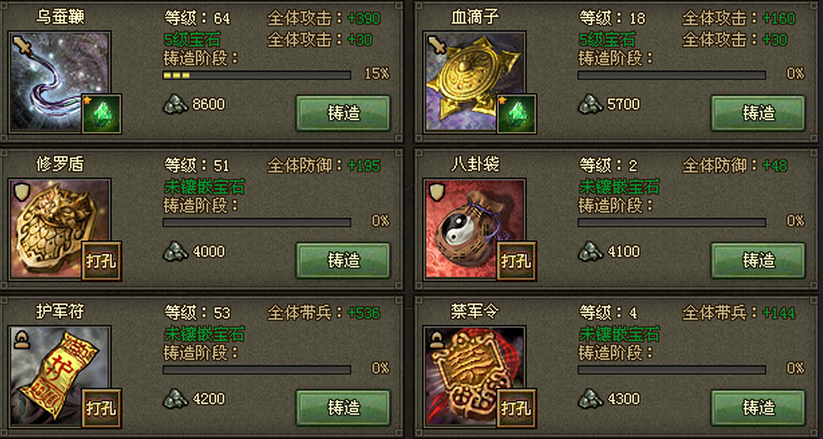The width and height of the screenshot is (823, 439).
Task: Click the 修罗盾 golden shield image
Action: pyautogui.click(x=60, y=228)
